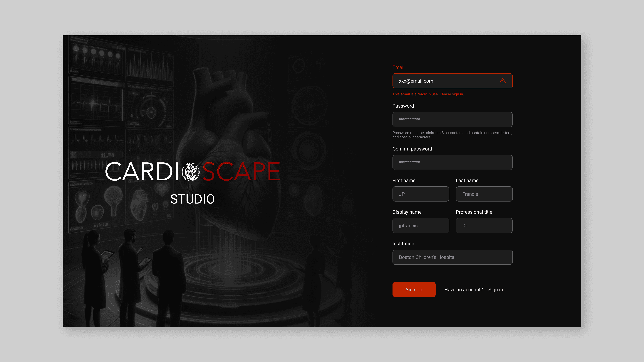Click the warning triangle icon in Email field
This screenshot has height=362, width=644.
click(x=502, y=81)
